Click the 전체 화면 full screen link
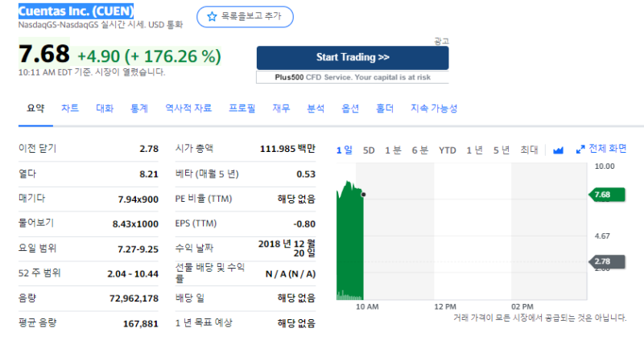 pyautogui.click(x=608, y=149)
